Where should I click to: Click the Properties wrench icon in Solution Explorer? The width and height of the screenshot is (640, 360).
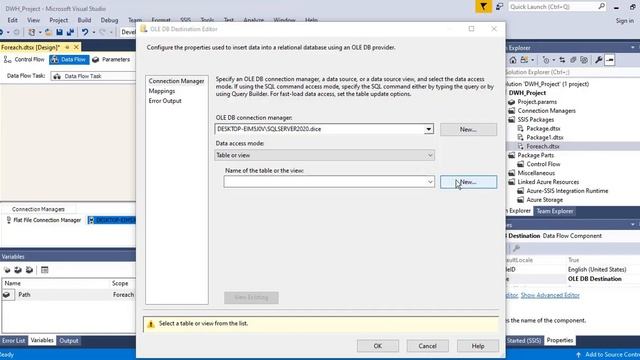(598, 60)
